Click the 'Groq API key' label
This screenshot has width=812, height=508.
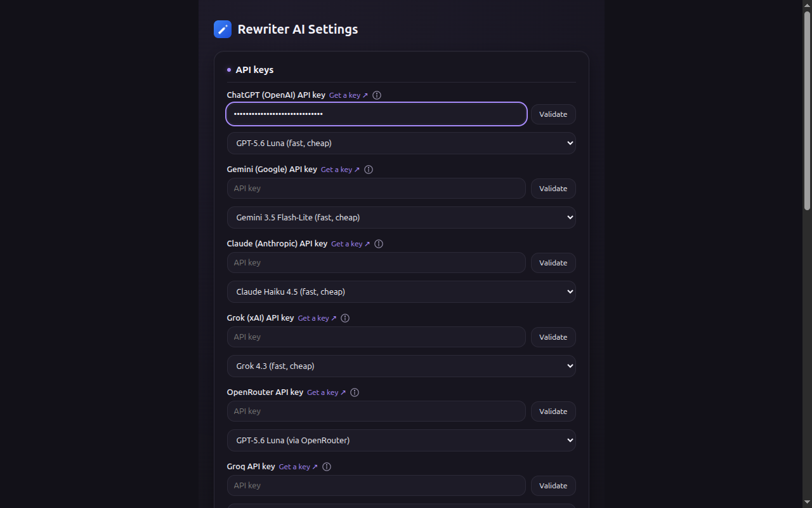[x=251, y=467]
